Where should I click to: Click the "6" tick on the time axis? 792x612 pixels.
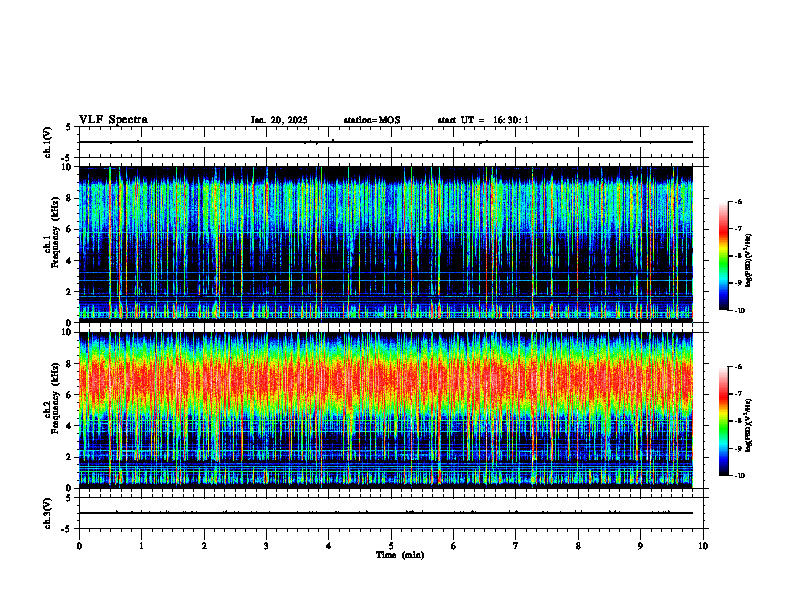(x=453, y=546)
